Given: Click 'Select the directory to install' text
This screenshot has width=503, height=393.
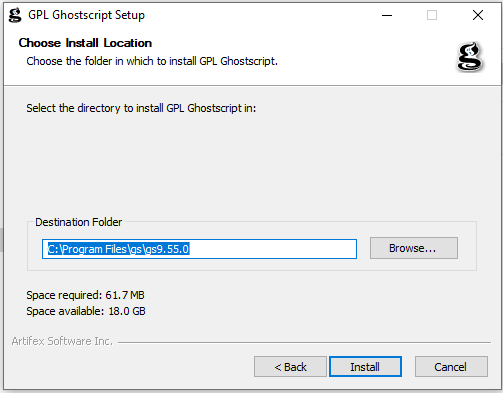Looking at the screenshot, I should coord(141,108).
